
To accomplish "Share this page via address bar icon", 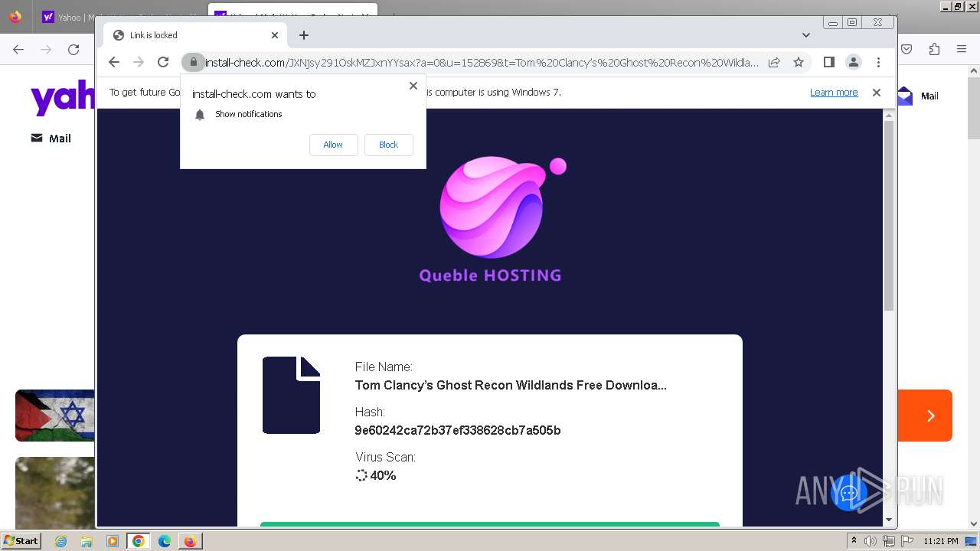I will point(774,62).
